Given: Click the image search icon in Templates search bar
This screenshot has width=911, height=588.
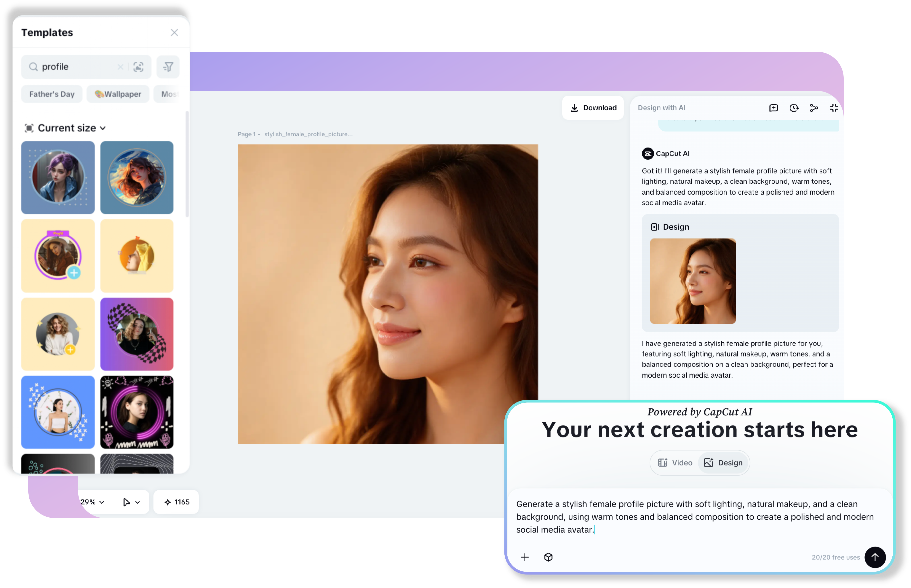Looking at the screenshot, I should pos(138,67).
